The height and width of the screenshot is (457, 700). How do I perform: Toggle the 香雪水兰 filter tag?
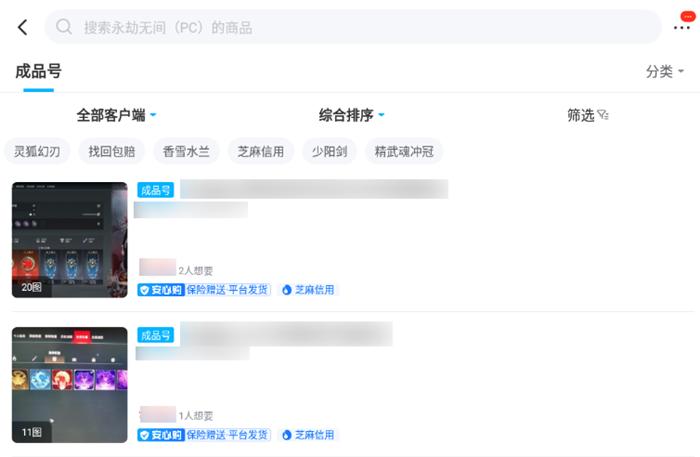(x=186, y=152)
